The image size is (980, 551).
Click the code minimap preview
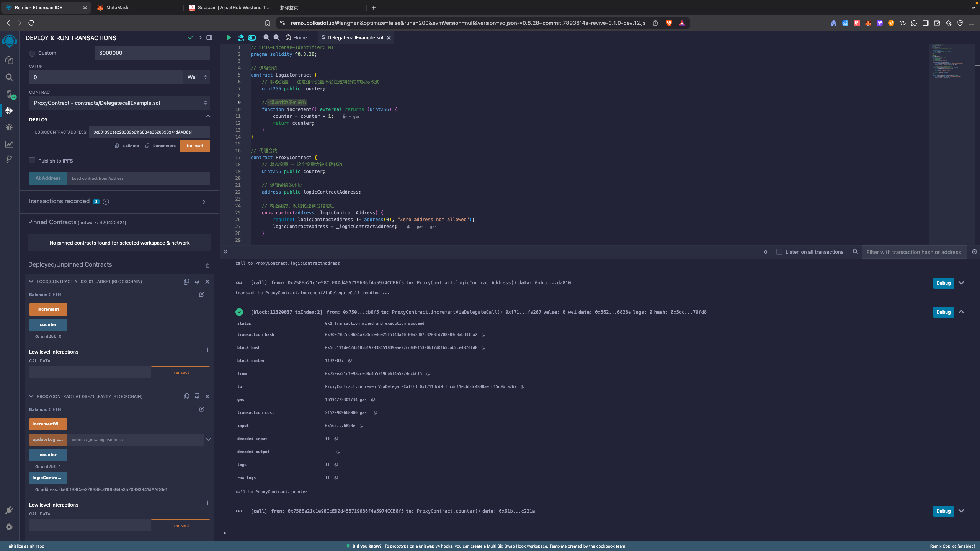coord(951,61)
